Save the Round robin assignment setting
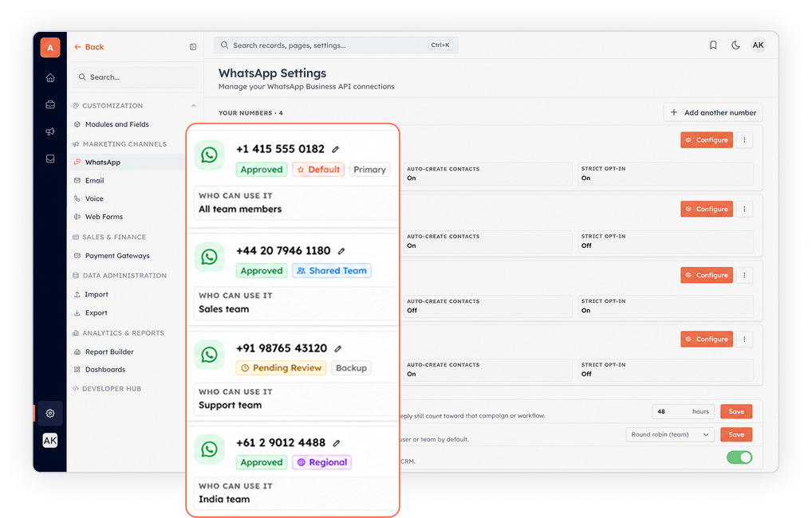The width and height of the screenshot is (812, 518). 736,434
